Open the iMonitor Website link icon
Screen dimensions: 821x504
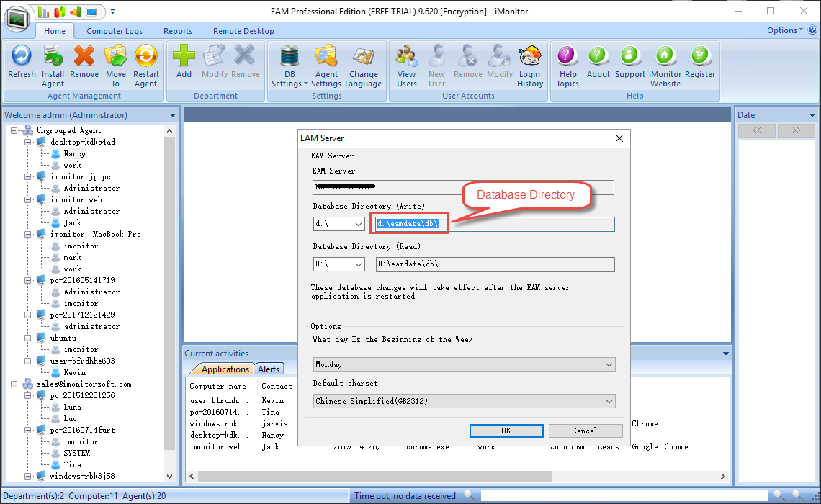665,55
